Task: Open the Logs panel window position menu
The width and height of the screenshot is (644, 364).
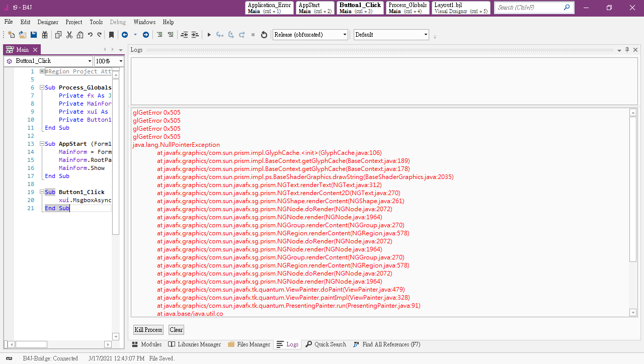Action: point(619,50)
